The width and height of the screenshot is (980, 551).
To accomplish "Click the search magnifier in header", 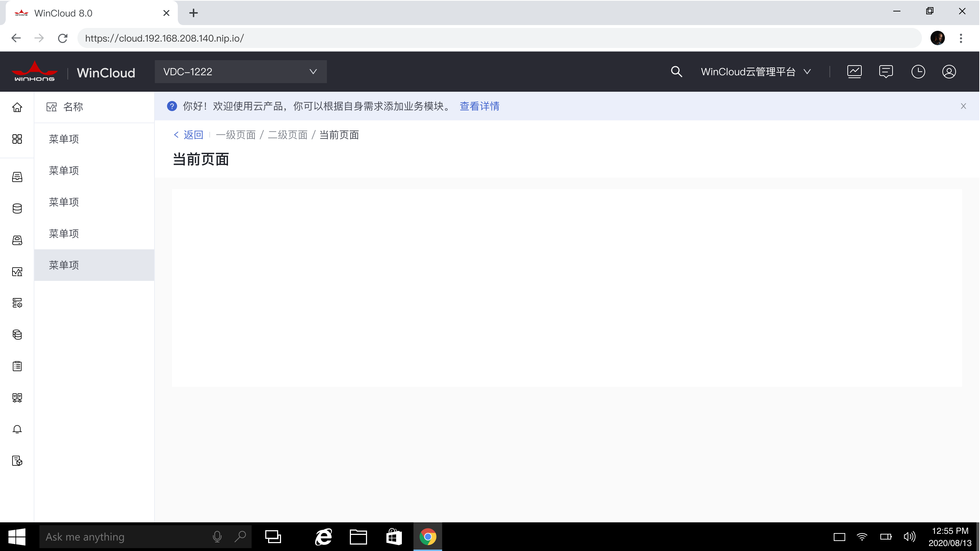I will coord(676,72).
